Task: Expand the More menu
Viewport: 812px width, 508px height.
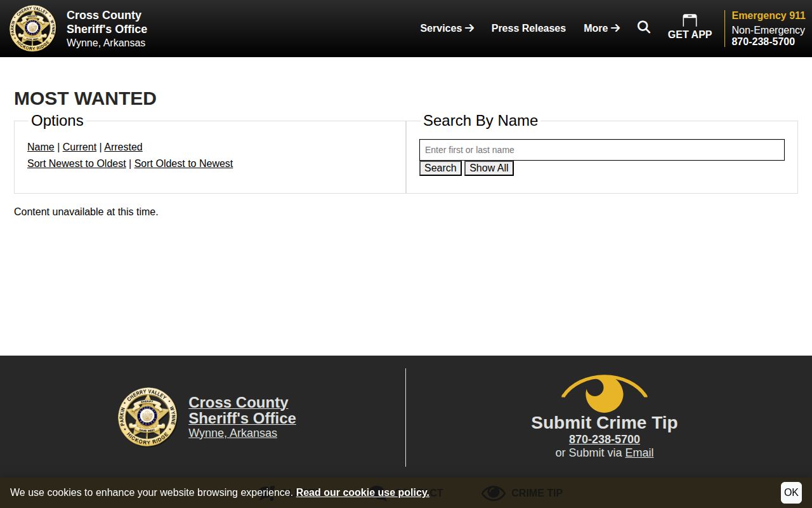Action: 602,28
